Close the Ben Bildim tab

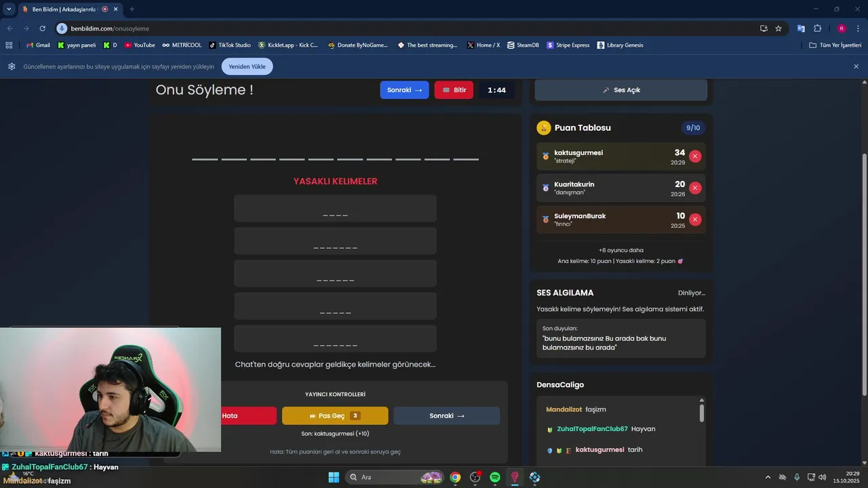point(116,9)
